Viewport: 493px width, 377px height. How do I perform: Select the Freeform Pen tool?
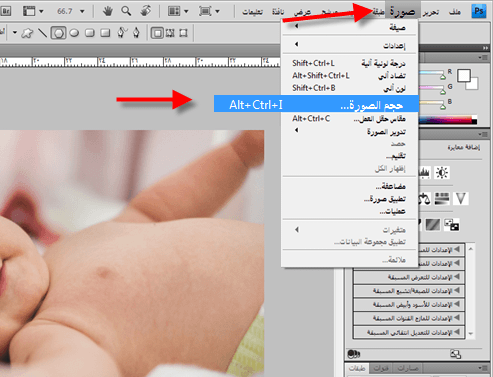122,33
